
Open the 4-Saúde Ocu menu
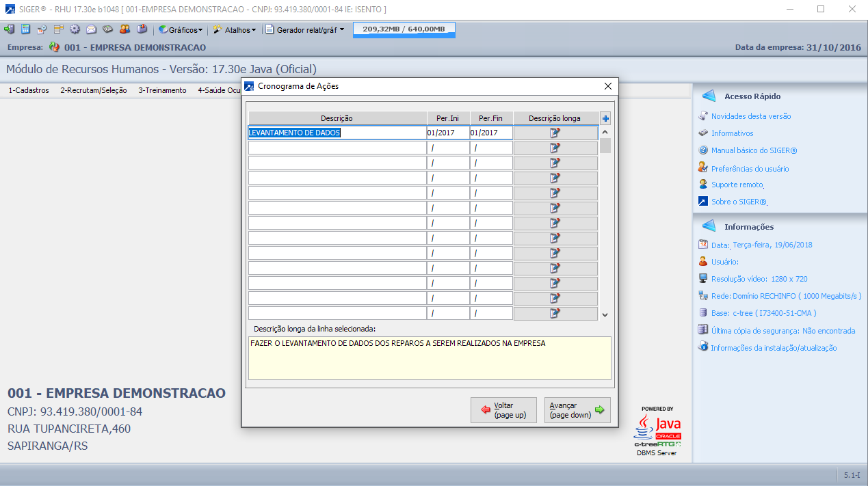(x=219, y=90)
